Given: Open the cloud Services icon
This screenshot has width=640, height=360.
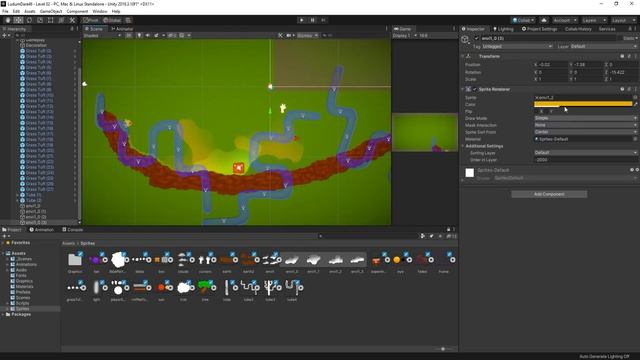Looking at the screenshot, I should pyautogui.click(x=544, y=20).
